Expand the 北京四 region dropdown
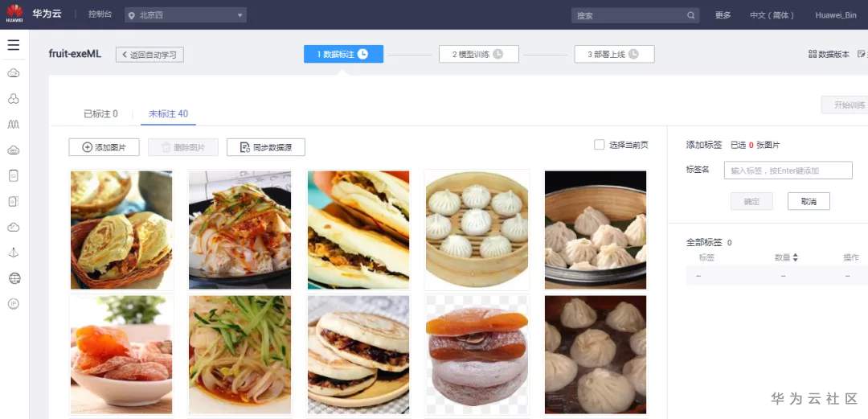 pos(186,15)
